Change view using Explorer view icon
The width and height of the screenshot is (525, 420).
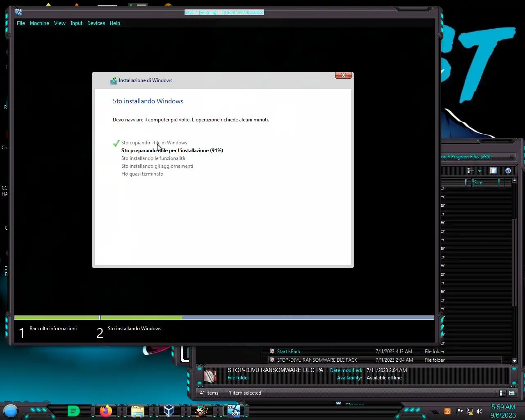click(470, 171)
